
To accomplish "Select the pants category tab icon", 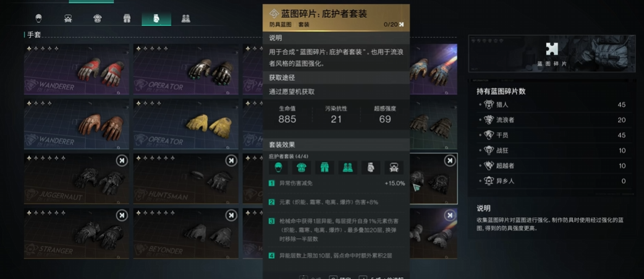I will tap(127, 19).
